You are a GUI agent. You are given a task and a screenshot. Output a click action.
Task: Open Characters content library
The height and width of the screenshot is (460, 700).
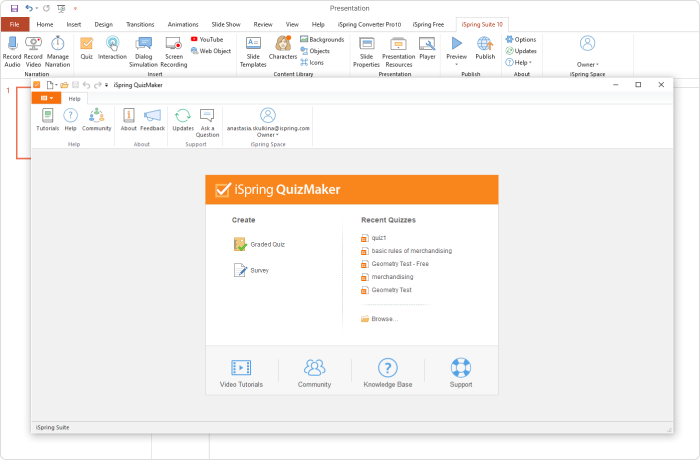[x=283, y=48]
